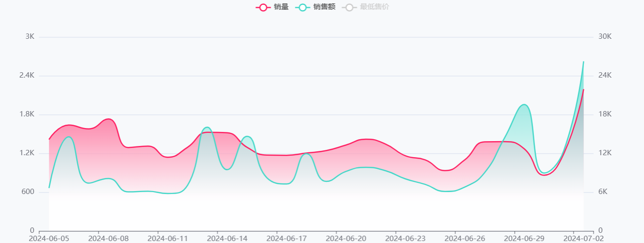Click the 2024-06-05 x-axis date label
644x243 pixels.
49,238
